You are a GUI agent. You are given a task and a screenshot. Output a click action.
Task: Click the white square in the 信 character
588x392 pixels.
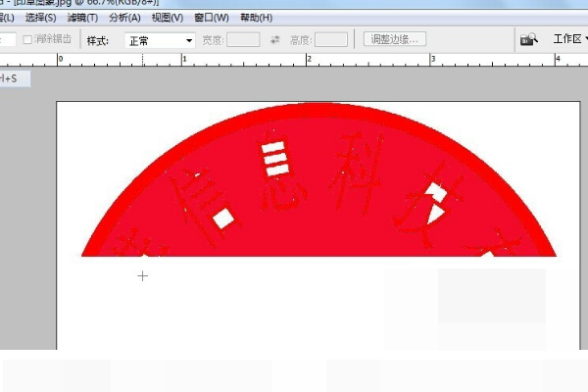tap(223, 219)
